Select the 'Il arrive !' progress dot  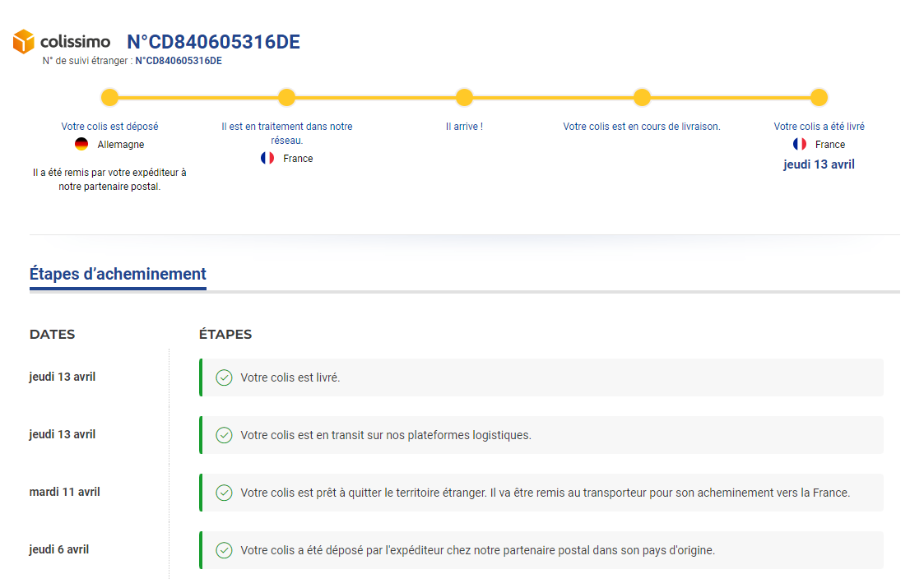(464, 98)
